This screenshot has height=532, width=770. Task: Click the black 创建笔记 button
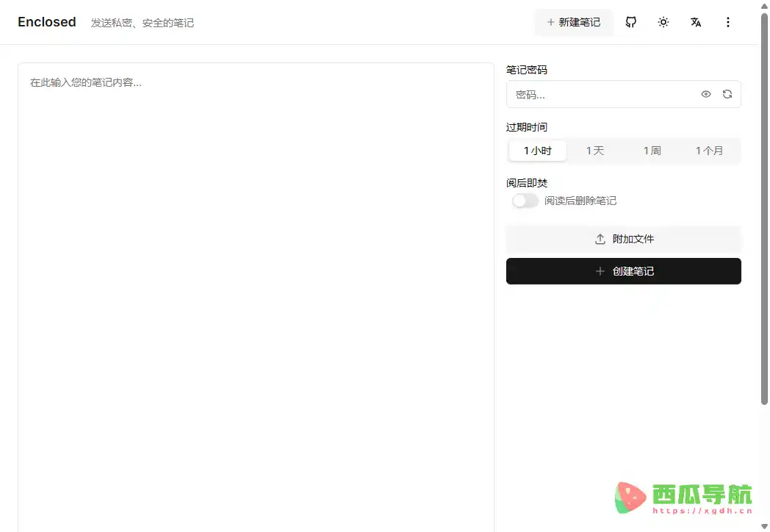624,271
